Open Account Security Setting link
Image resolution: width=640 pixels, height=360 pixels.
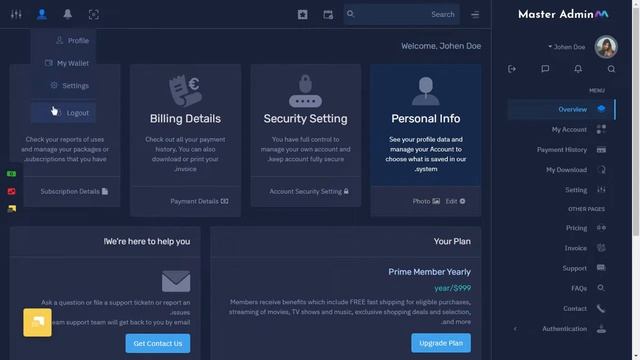click(309, 191)
